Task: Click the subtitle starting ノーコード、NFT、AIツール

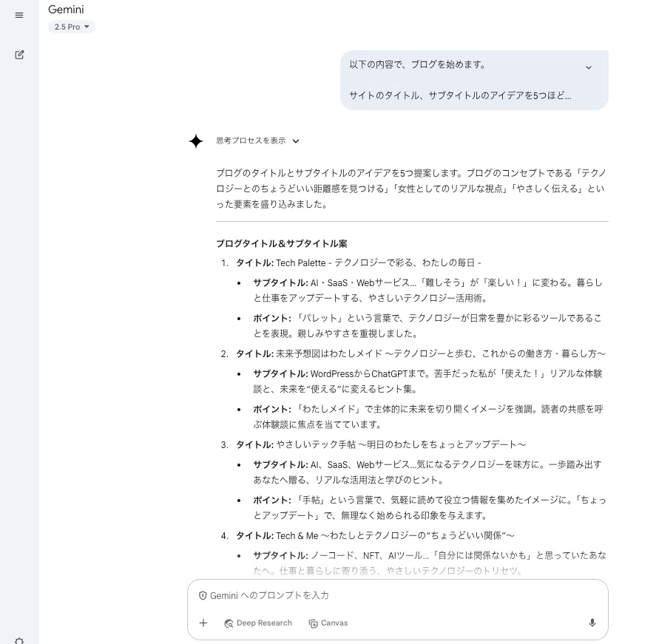Action: click(x=430, y=563)
